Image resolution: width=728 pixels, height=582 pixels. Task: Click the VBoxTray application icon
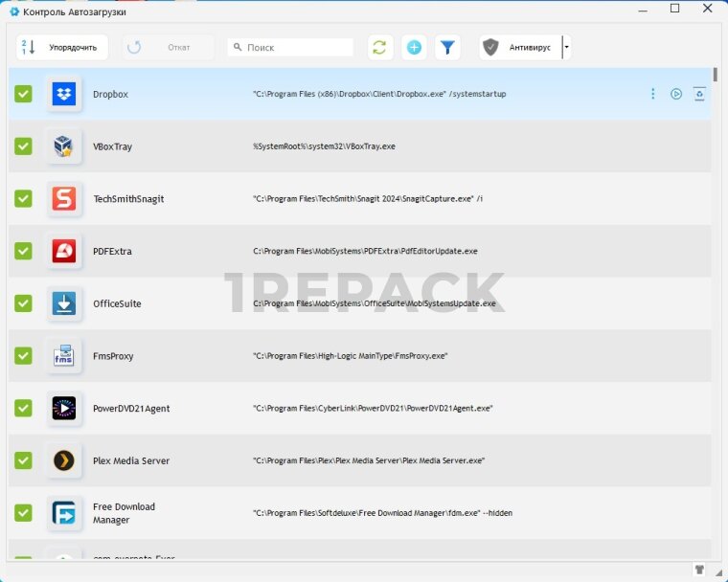[64, 146]
